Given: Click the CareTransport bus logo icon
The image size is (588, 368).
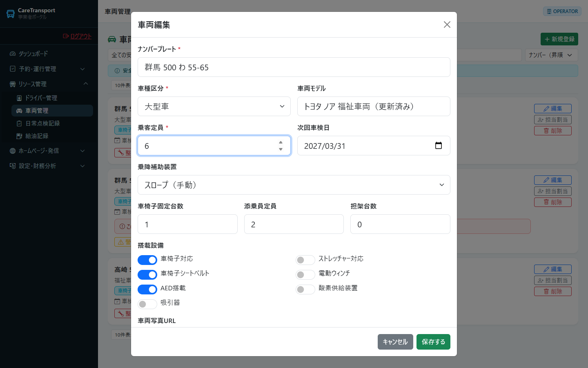Looking at the screenshot, I should point(11,14).
